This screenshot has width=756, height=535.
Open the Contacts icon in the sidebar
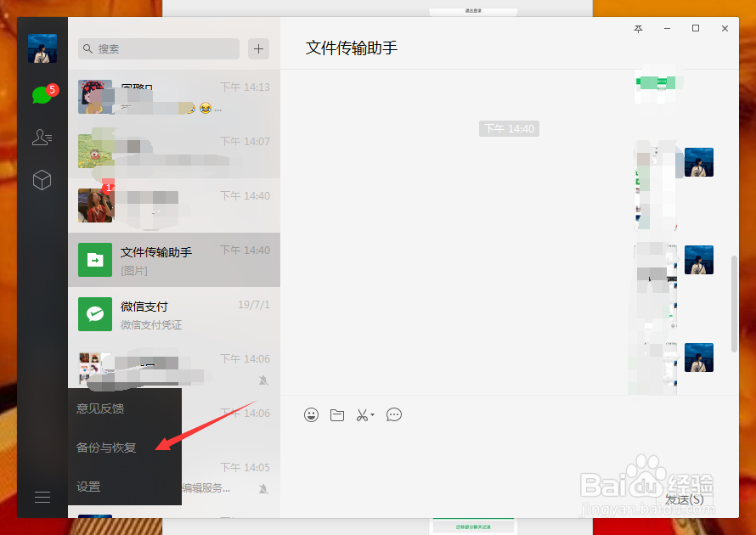(42, 137)
